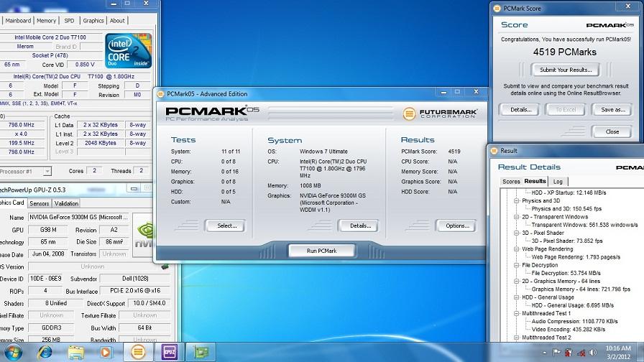
Task: Collapse Multithreaded Test 1 node
Action: [x=516, y=313]
